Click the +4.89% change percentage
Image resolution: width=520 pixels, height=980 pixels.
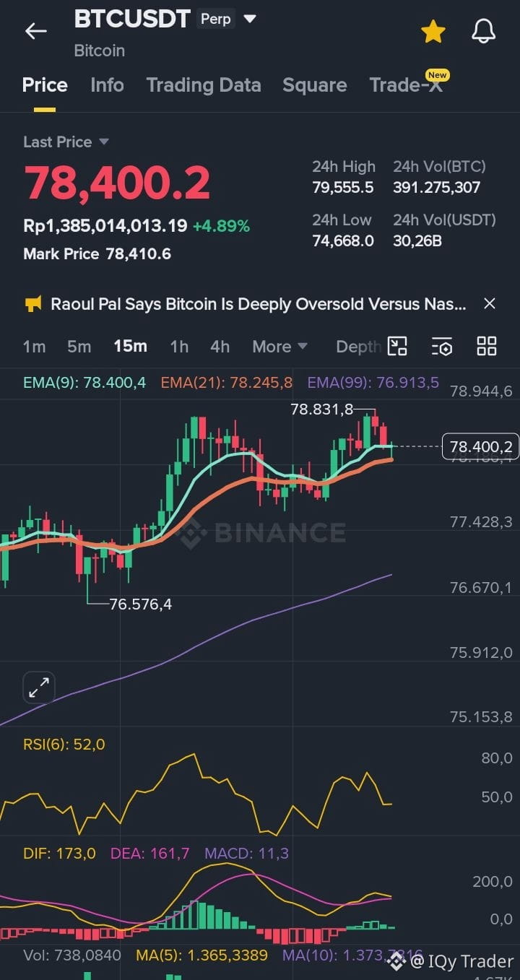221,226
